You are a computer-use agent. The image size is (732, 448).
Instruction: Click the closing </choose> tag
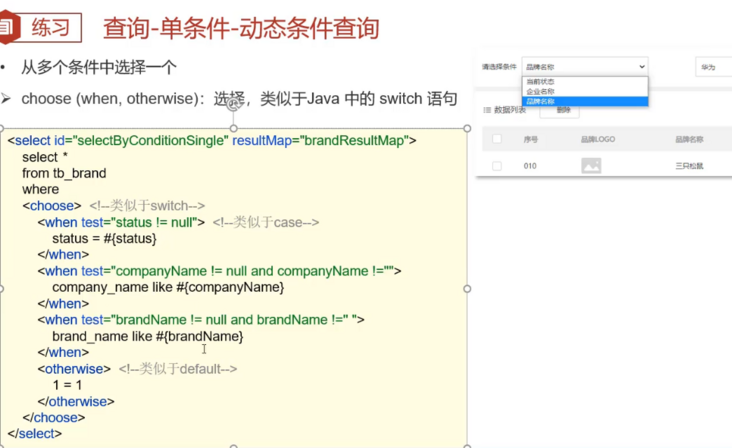(x=54, y=418)
